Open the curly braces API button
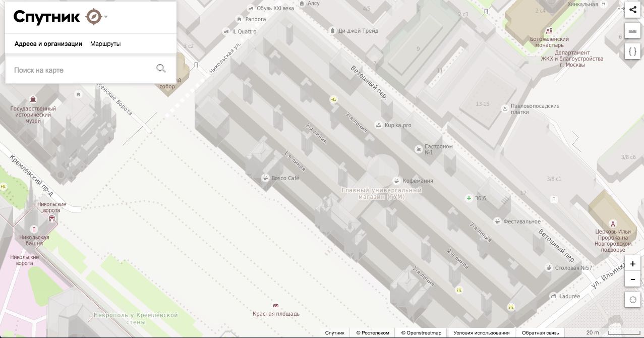 633,51
